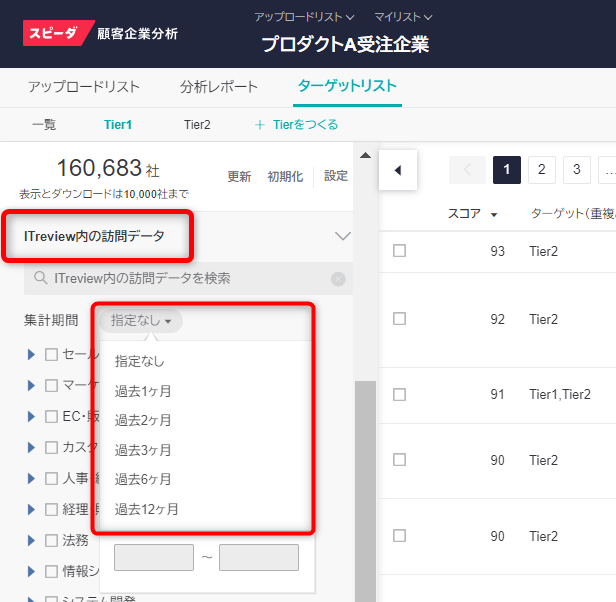This screenshot has width=616, height=602.
Task: Select the checkbox for the Tier1,Tier2 row
Action: coord(399,394)
